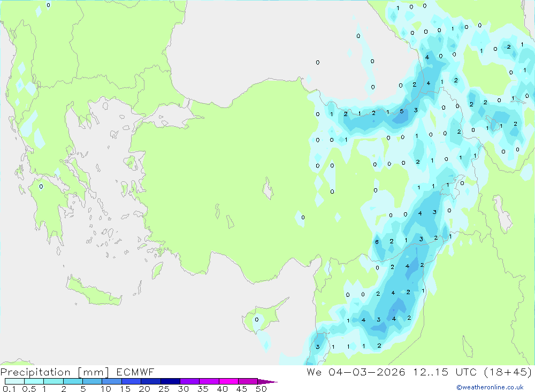The width and height of the screenshot is (535, 392).
Task: Click the 20–25 mm legend color swatch
Action: [151, 381]
